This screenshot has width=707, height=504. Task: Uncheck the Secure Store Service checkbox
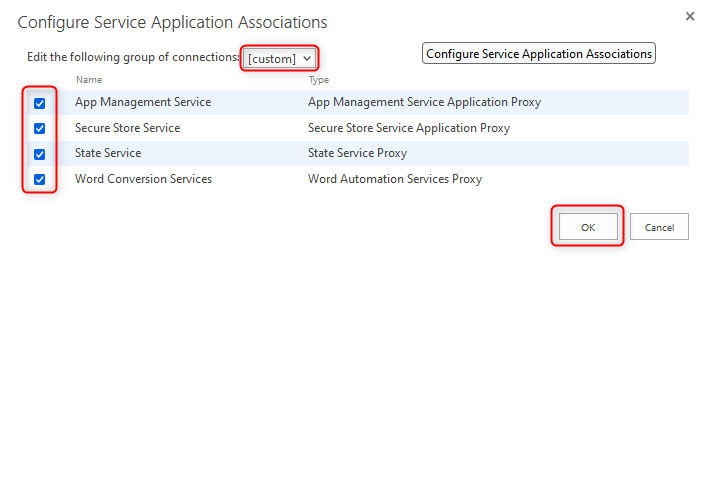coord(40,128)
